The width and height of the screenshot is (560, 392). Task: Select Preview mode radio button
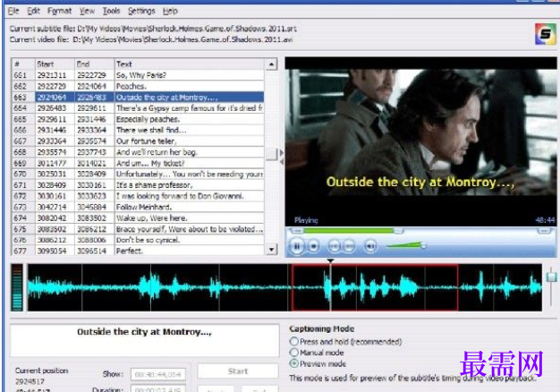(x=294, y=363)
